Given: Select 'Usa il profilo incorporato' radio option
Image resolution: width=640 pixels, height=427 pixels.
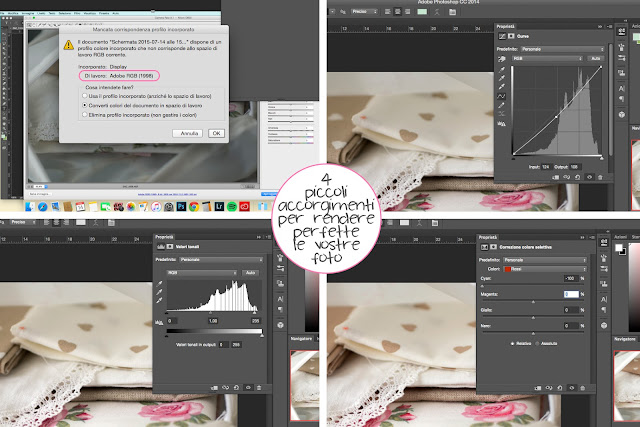Looking at the screenshot, I should (85, 96).
